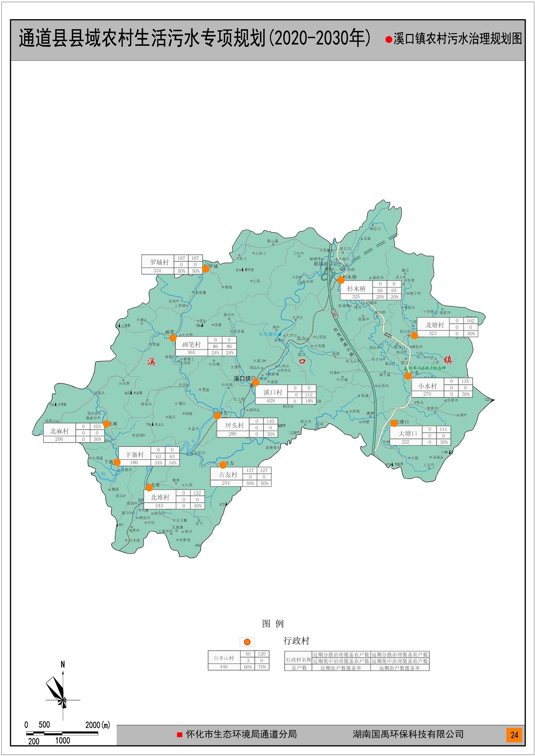Click the orange marker at 北麻 village
Image resolution: width=535 pixels, height=756 pixels.
point(106,424)
